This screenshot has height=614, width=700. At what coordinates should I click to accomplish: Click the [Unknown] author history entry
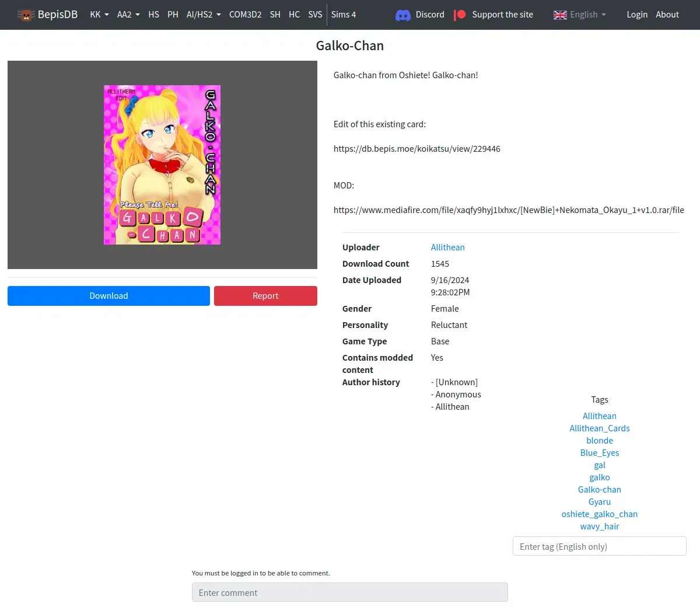(454, 382)
